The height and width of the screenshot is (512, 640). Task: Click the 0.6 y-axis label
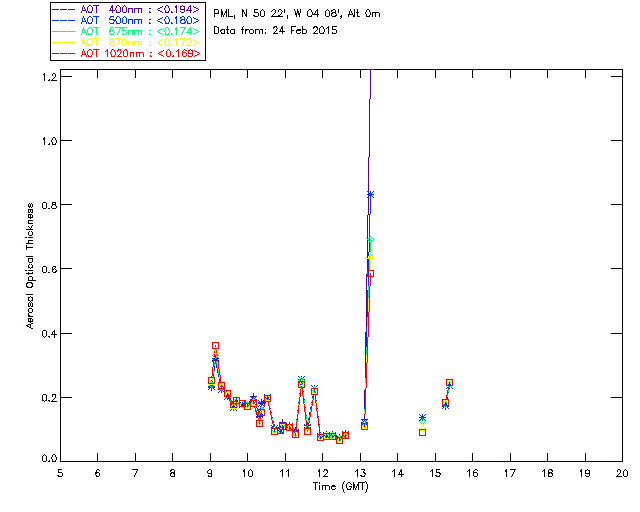pyautogui.click(x=49, y=269)
